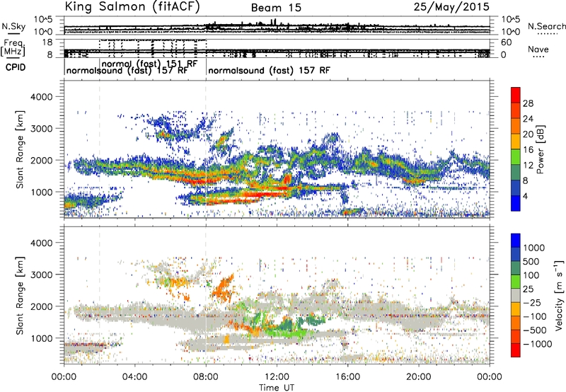Image resolution: width=566 pixels, height=392 pixels.
Task: Click the '04:00' time tick label
Action: [135, 377]
